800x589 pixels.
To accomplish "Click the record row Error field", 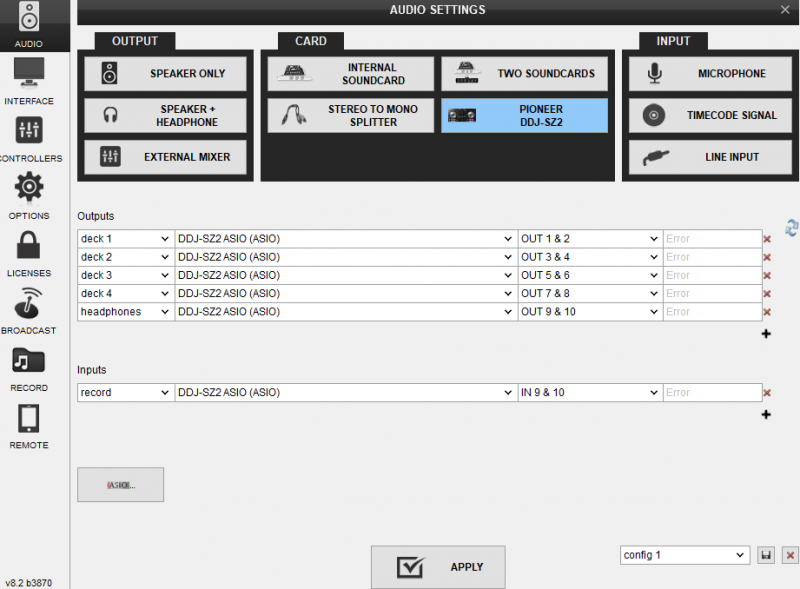I will tap(712, 392).
